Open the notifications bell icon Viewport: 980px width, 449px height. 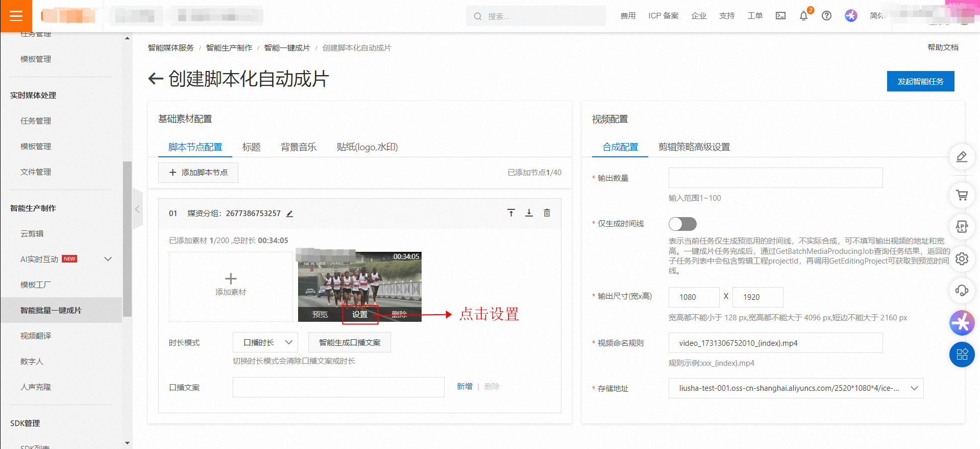click(x=803, y=16)
